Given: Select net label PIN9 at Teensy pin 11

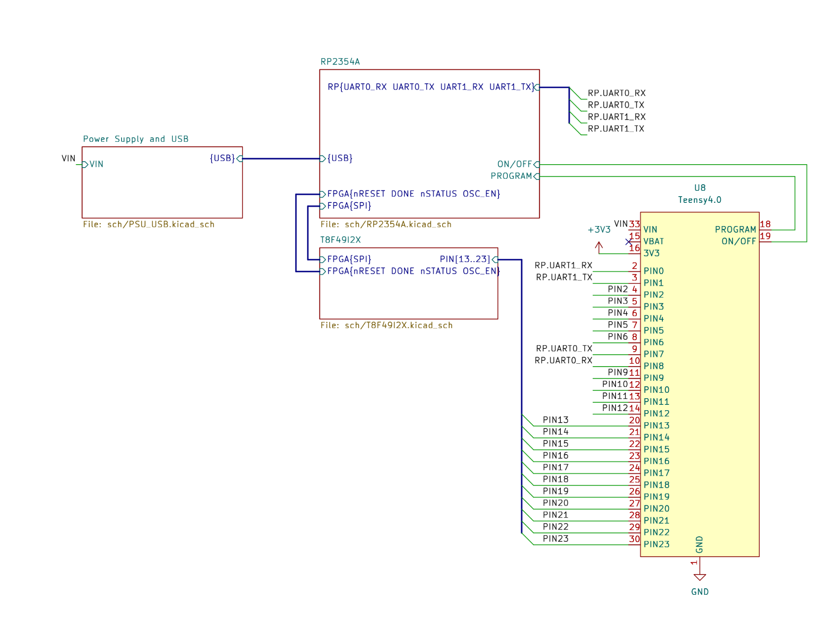Looking at the screenshot, I should 618,372.
